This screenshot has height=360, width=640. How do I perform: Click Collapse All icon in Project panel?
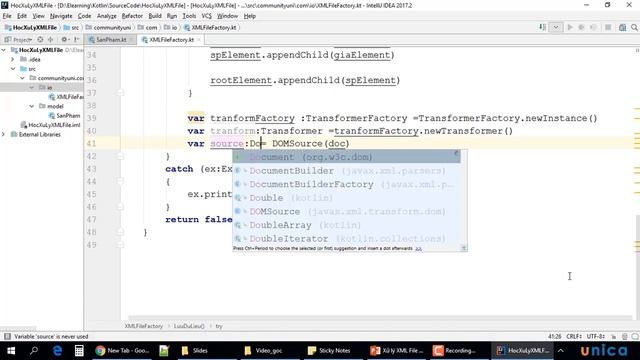click(x=51, y=40)
